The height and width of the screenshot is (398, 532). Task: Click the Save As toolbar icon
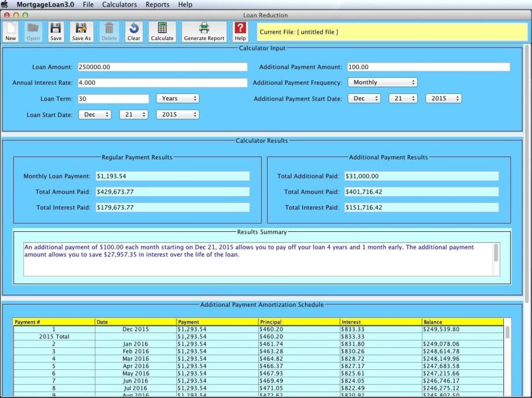[x=82, y=32]
